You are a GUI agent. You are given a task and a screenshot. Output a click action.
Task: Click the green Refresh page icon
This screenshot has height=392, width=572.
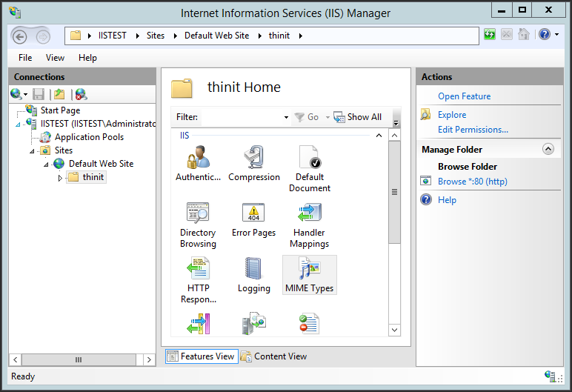pos(490,35)
